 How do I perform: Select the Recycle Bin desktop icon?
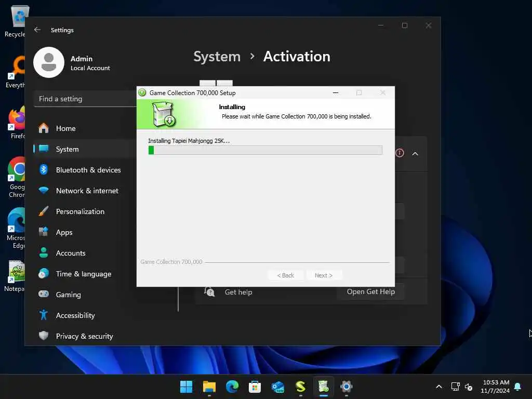pyautogui.click(x=15, y=21)
